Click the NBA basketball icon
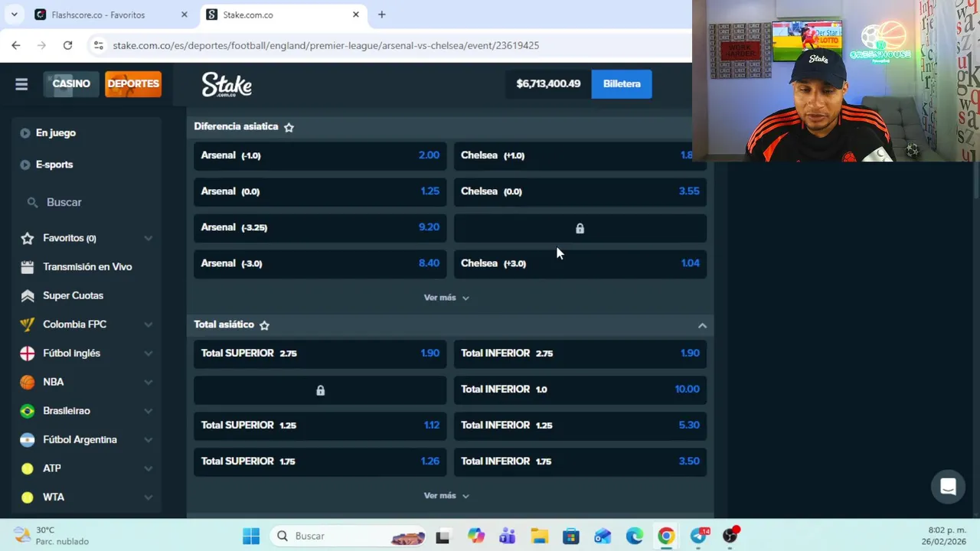 point(28,382)
